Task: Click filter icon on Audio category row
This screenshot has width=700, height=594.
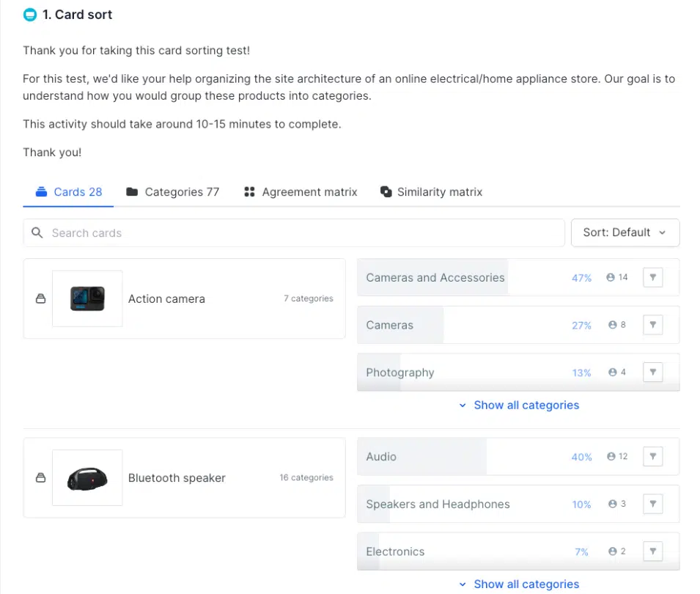Action: tap(652, 457)
